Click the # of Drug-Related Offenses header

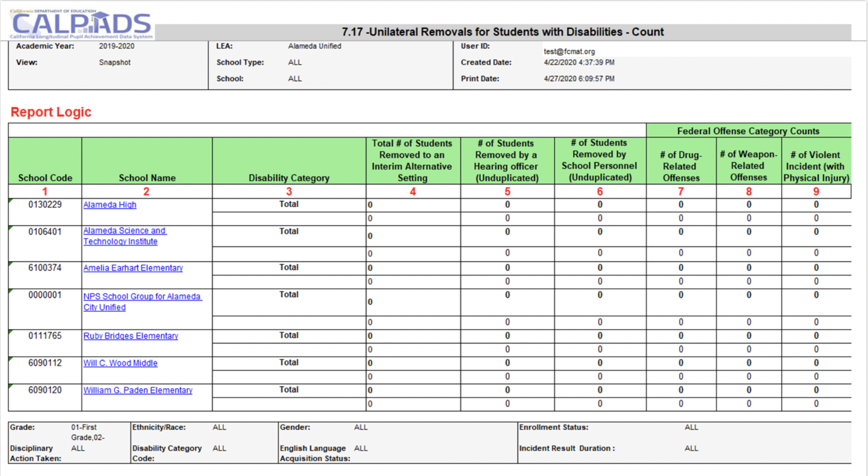[x=681, y=166]
